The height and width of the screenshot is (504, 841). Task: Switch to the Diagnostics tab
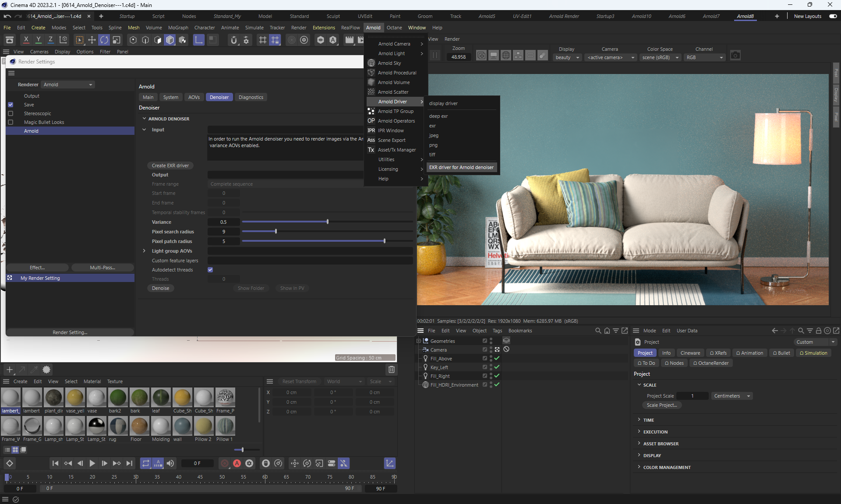pos(251,97)
